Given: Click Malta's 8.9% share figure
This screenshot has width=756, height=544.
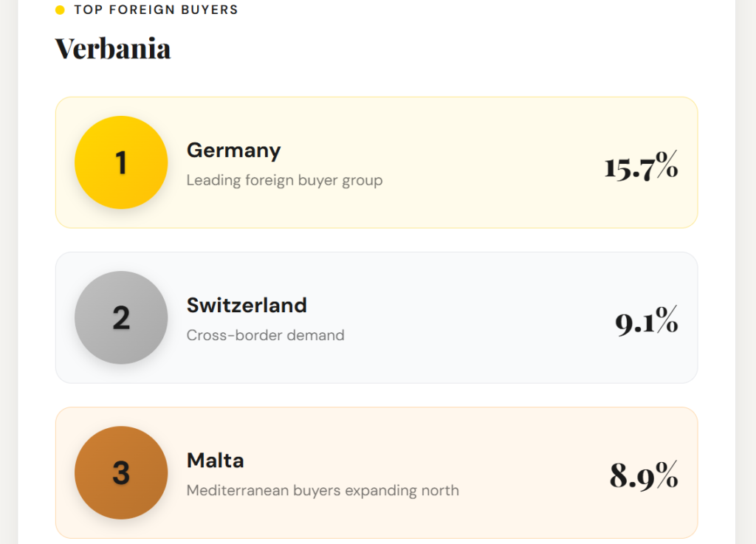Looking at the screenshot, I should tap(643, 475).
